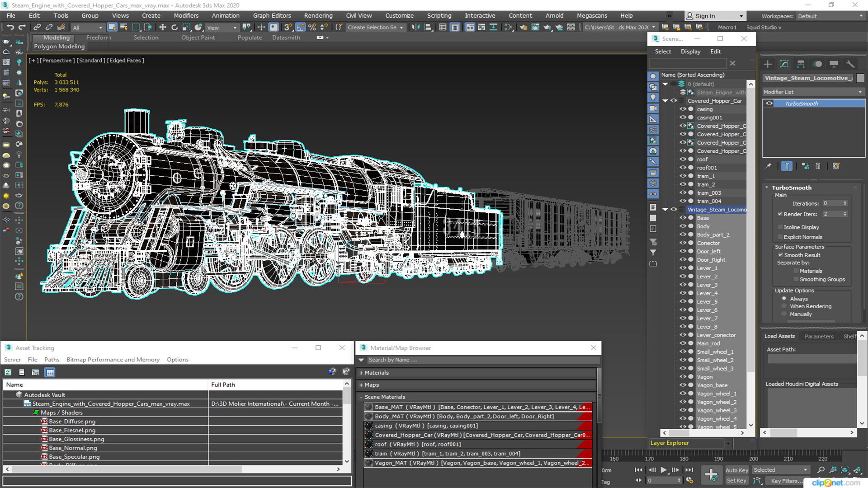Enable Explicit Normals checkbox

(780, 237)
